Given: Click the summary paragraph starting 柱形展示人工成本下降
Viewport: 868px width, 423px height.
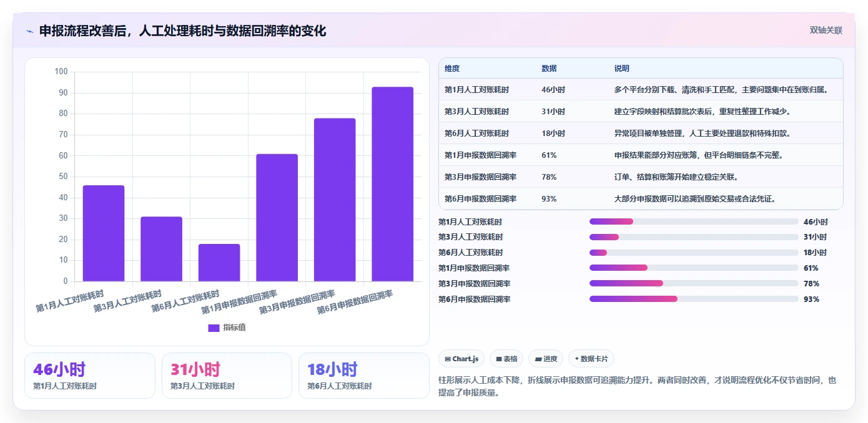Looking at the screenshot, I should (637, 387).
